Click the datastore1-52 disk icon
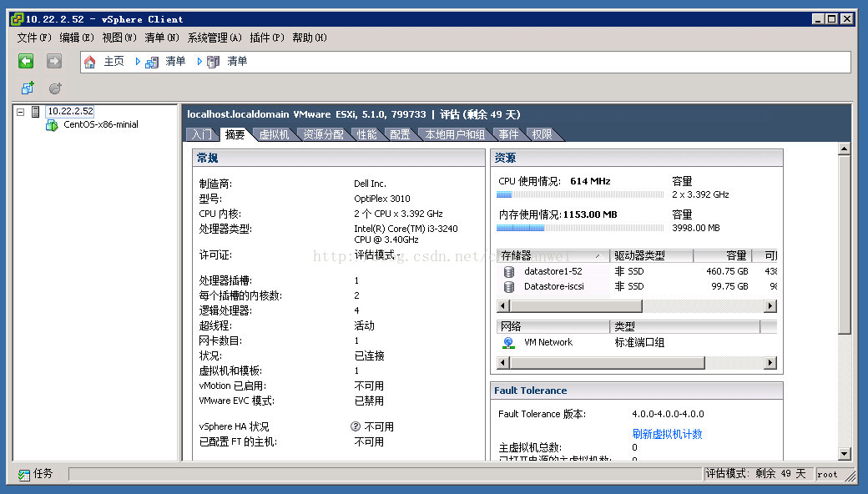The image size is (868, 494). pyautogui.click(x=509, y=272)
